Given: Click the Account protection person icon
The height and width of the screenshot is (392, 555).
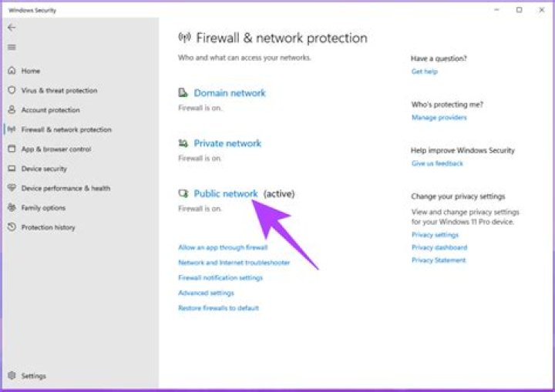Looking at the screenshot, I should (x=12, y=110).
